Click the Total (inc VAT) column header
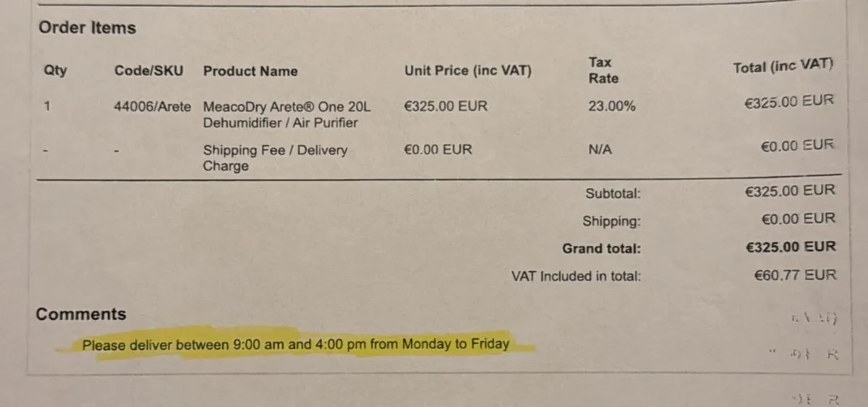Screen dimensions: 868x407 pyautogui.click(x=783, y=67)
